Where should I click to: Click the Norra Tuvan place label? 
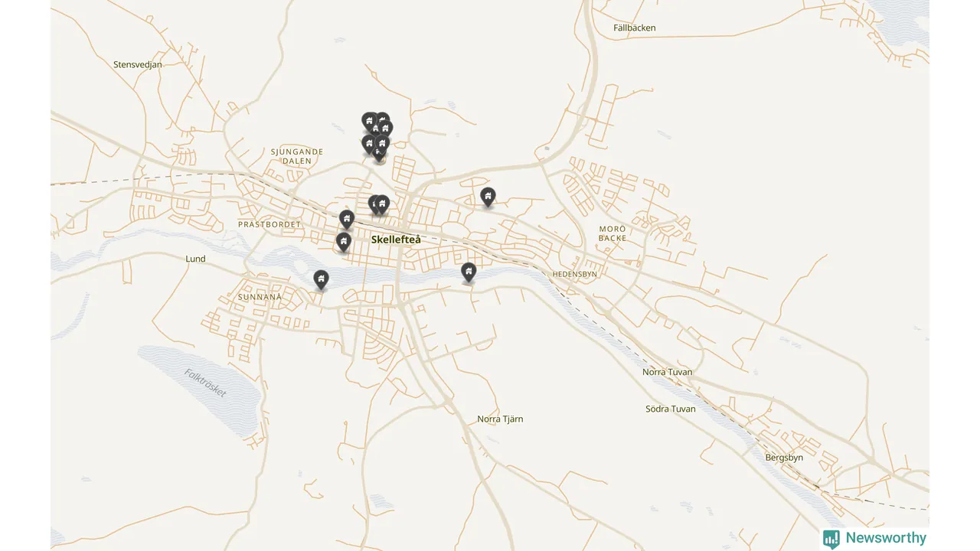click(x=668, y=373)
